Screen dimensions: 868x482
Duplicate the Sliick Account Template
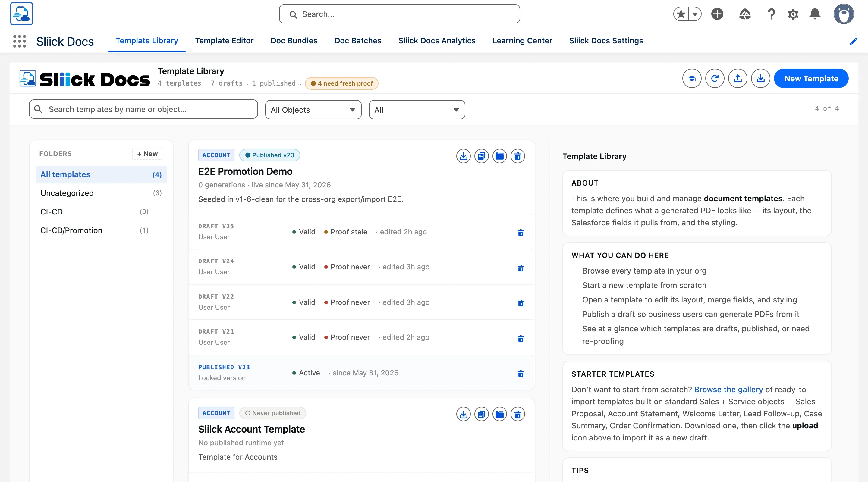click(x=482, y=414)
